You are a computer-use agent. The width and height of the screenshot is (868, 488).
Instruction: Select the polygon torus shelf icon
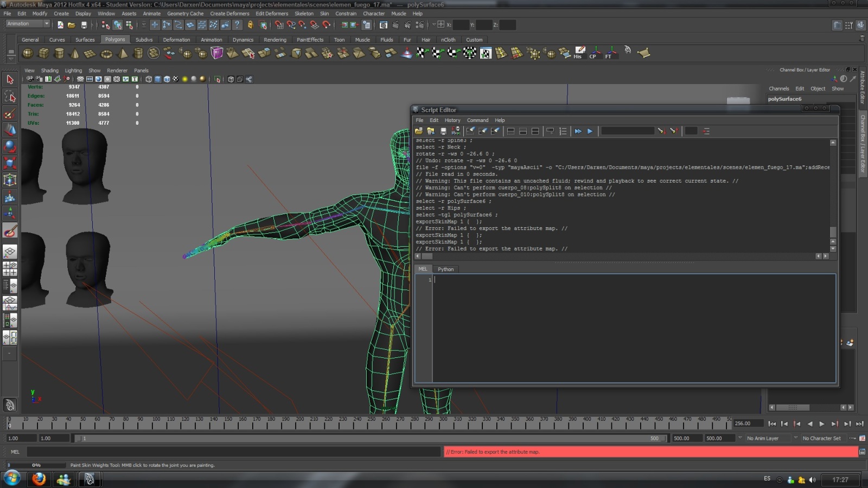tap(106, 53)
